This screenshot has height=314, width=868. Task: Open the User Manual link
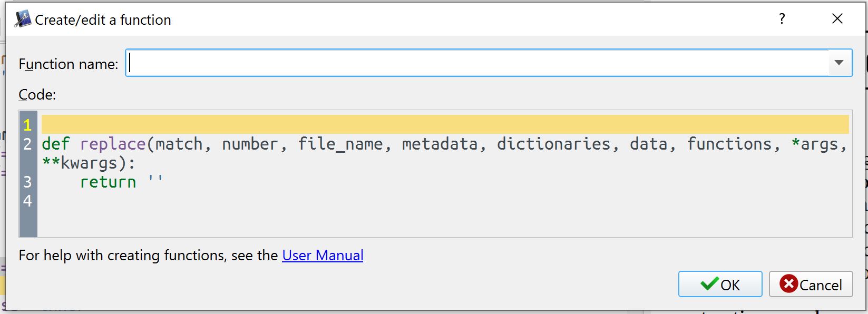pos(323,256)
